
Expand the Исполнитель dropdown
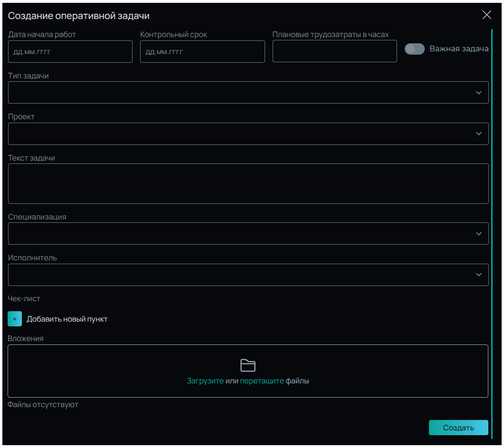tap(248, 275)
